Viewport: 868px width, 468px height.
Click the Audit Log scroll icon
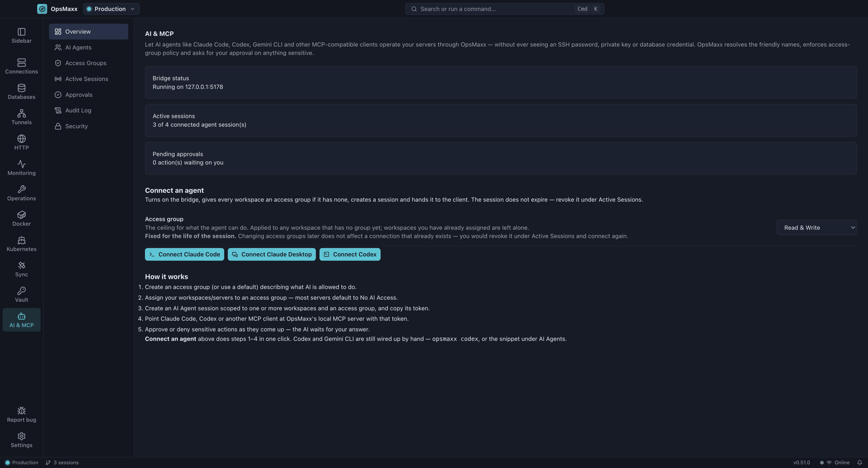[x=58, y=111]
